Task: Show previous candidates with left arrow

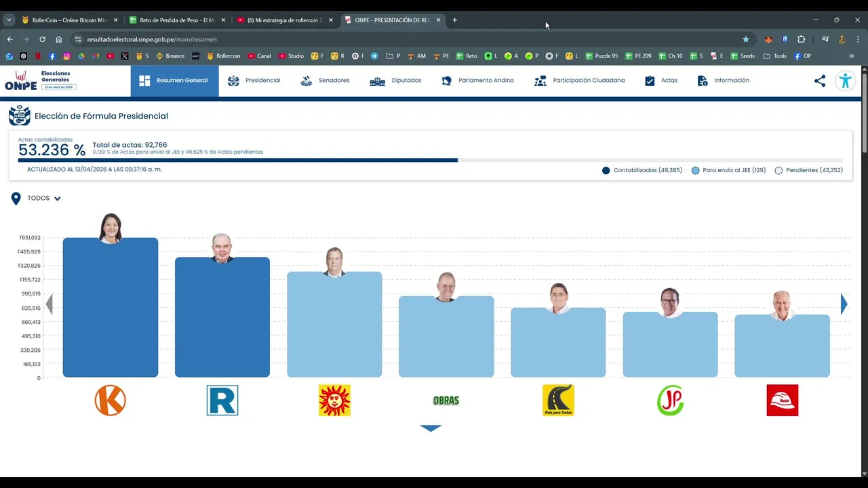Action: click(49, 304)
